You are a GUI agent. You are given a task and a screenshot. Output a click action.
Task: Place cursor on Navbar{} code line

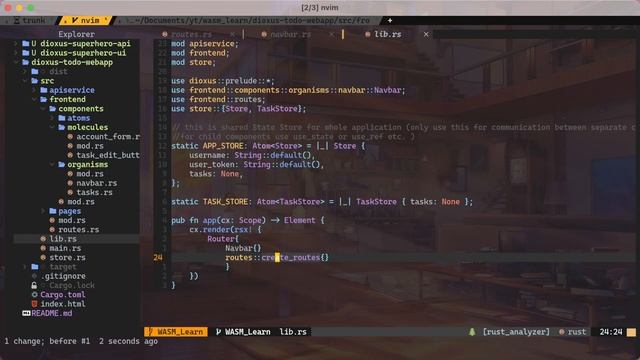click(x=243, y=248)
